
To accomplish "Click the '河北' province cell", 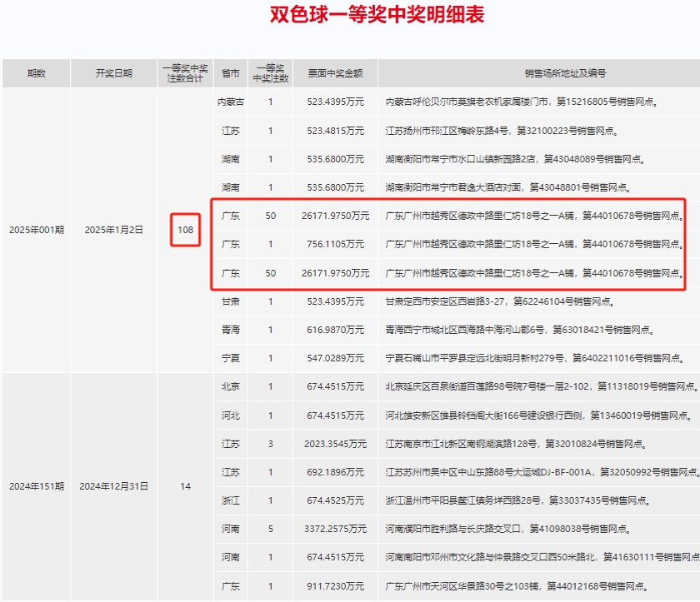I will click(x=230, y=415).
